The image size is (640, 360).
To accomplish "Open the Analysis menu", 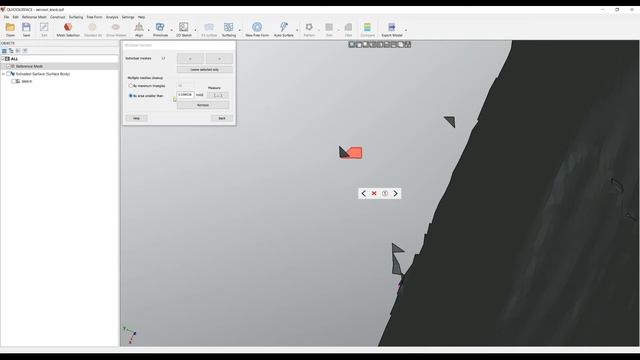I will pos(112,17).
